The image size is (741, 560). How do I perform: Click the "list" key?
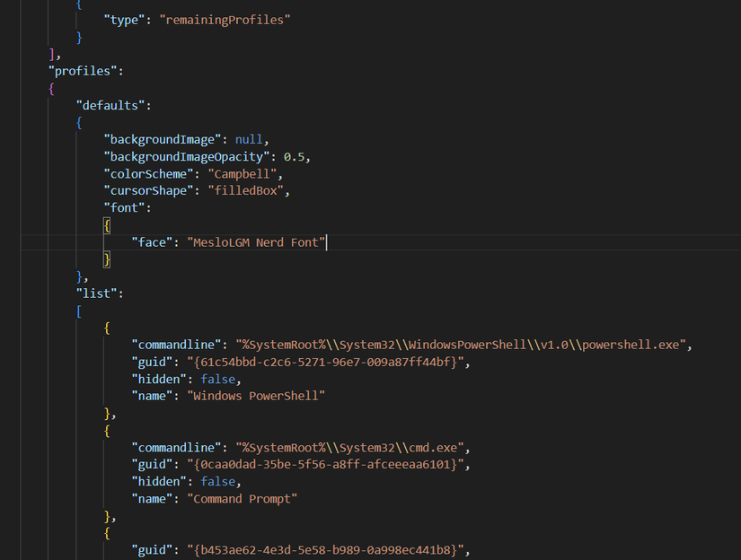click(96, 293)
